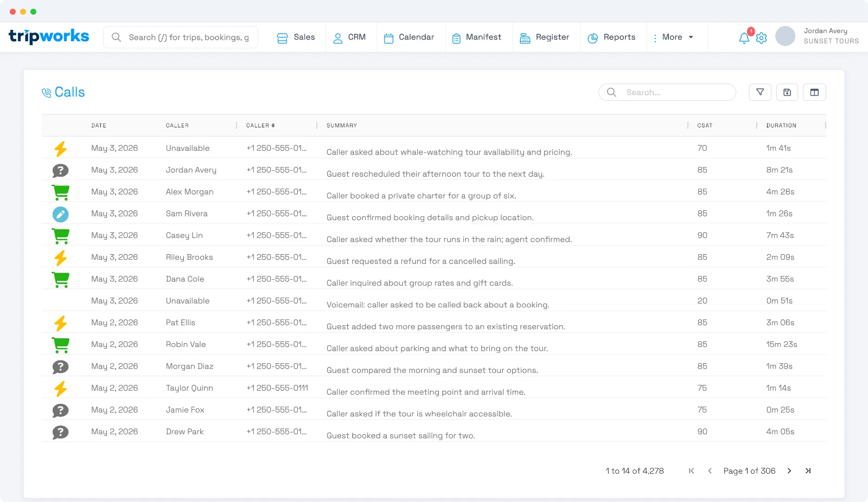Screen dimensions: 868x502
Task: Click the question bubble icon for Drew Park
Action: 61,432
